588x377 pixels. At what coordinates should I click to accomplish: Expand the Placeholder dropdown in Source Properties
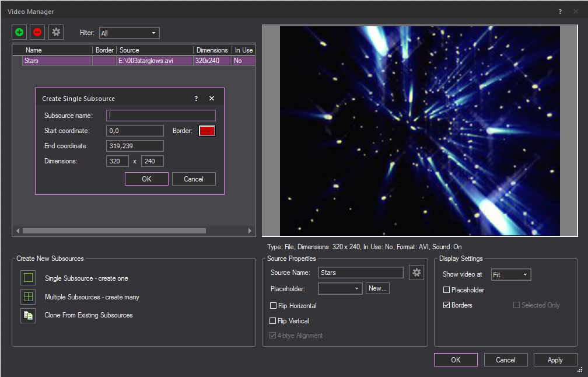(x=340, y=288)
